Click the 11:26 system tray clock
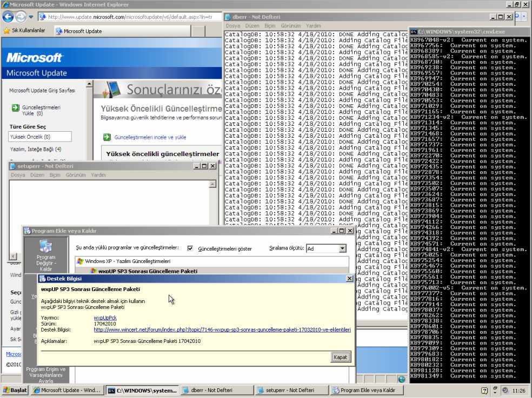Screen dimensions: 532x398 pyautogui.click(x=519, y=390)
